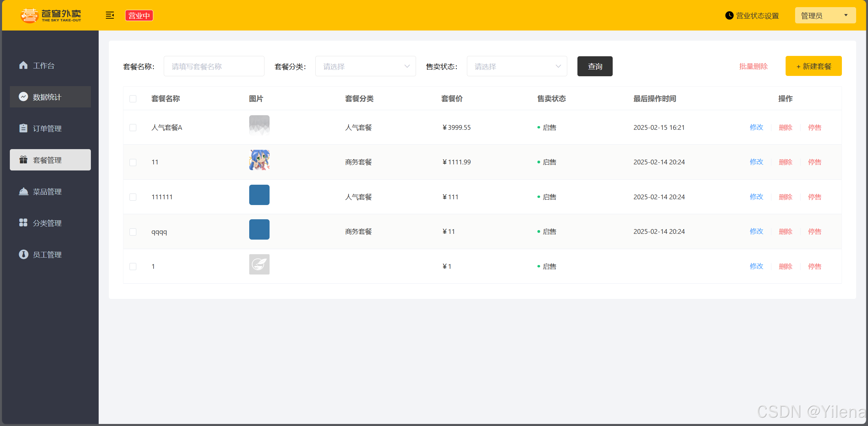The image size is (868, 426).
Task: Click the sidebar collapse hamburger icon
Action: (x=110, y=15)
